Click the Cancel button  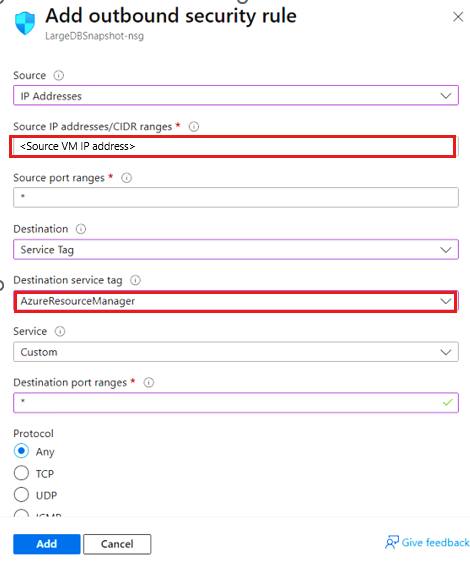117,544
